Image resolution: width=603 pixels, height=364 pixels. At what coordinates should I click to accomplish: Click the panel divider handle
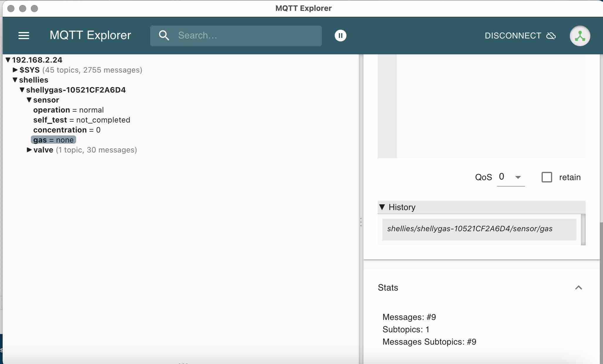click(x=361, y=222)
